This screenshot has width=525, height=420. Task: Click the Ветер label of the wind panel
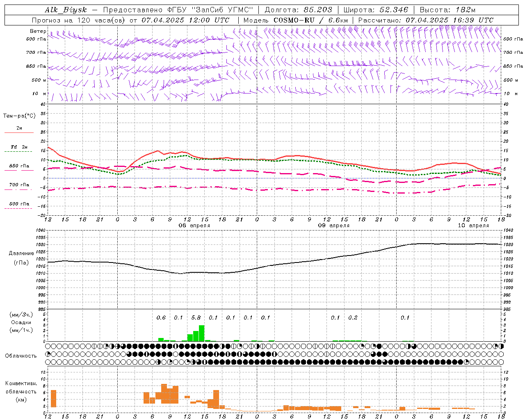pyautogui.click(x=38, y=31)
